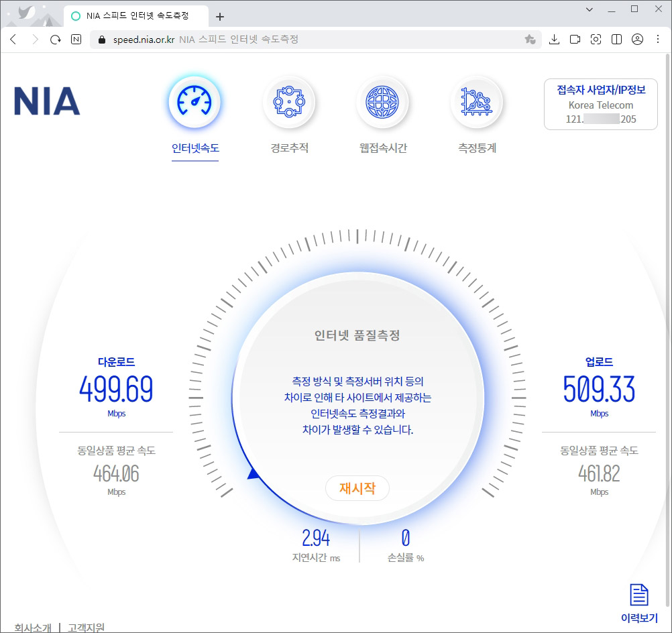Click the screen recording camera icon
Viewport: 672px width, 633px height.
click(x=575, y=40)
